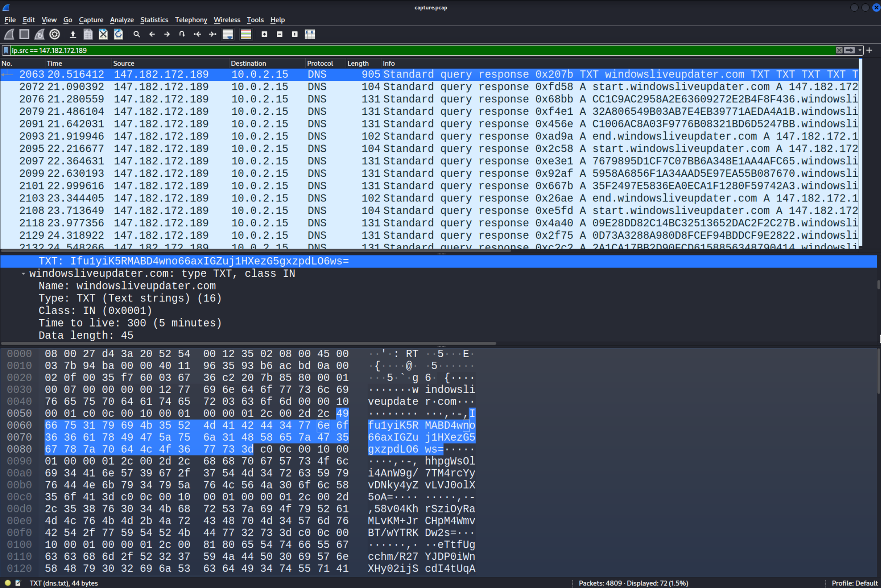Select packet number 2072 row

tap(429, 87)
